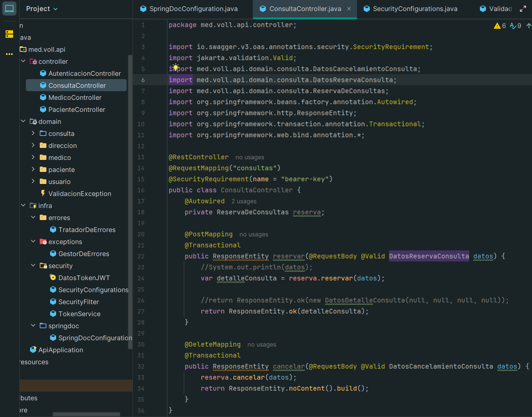Open the More tool windows ellipsis
The height and width of the screenshot is (417, 532).
point(9,54)
